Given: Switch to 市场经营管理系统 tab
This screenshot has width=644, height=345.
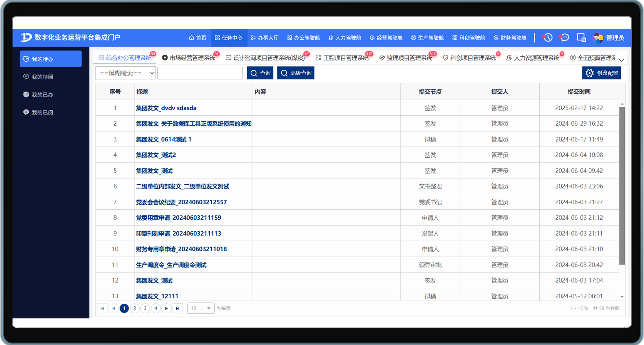Looking at the screenshot, I should [189, 57].
